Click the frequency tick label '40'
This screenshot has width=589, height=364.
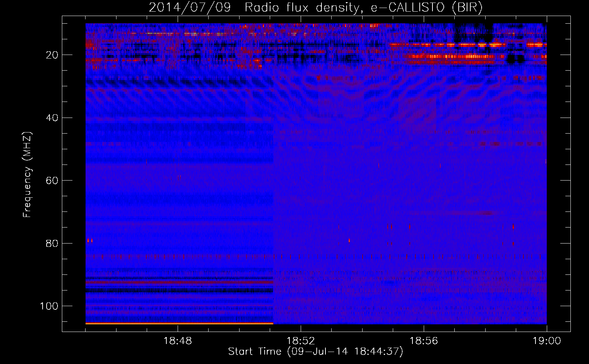pyautogui.click(x=52, y=118)
